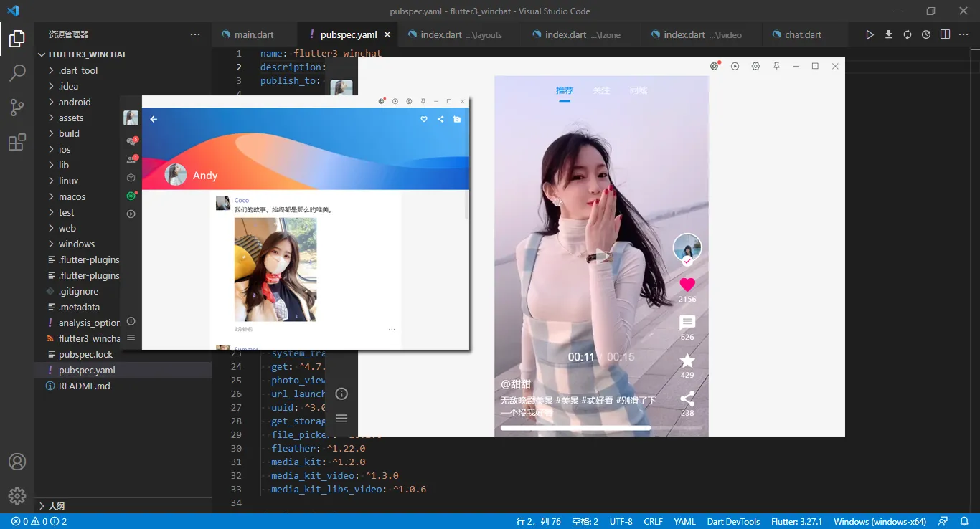980x529 pixels.
Task: Like the video showing 2156 likes
Action: (687, 285)
